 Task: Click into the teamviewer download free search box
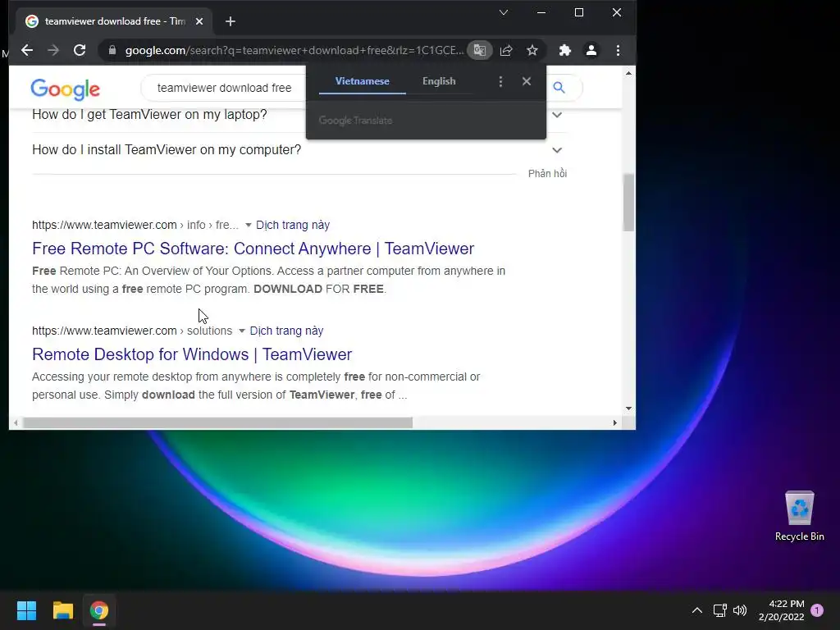click(x=224, y=88)
